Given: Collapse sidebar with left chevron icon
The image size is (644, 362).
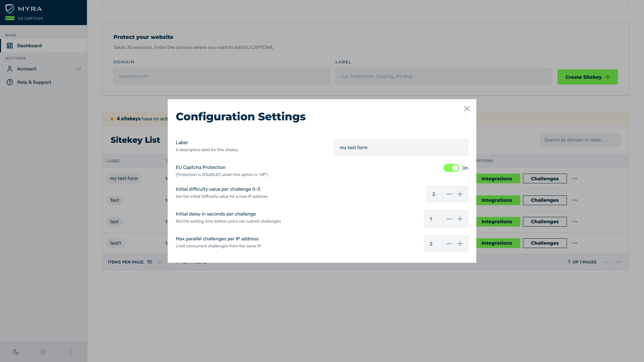Looking at the screenshot, I should coord(71,352).
